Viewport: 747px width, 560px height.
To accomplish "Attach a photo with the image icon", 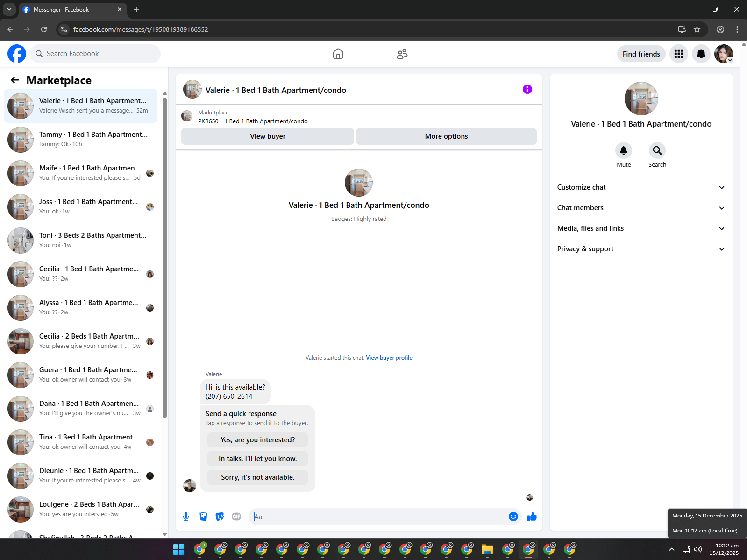I will coord(203,517).
